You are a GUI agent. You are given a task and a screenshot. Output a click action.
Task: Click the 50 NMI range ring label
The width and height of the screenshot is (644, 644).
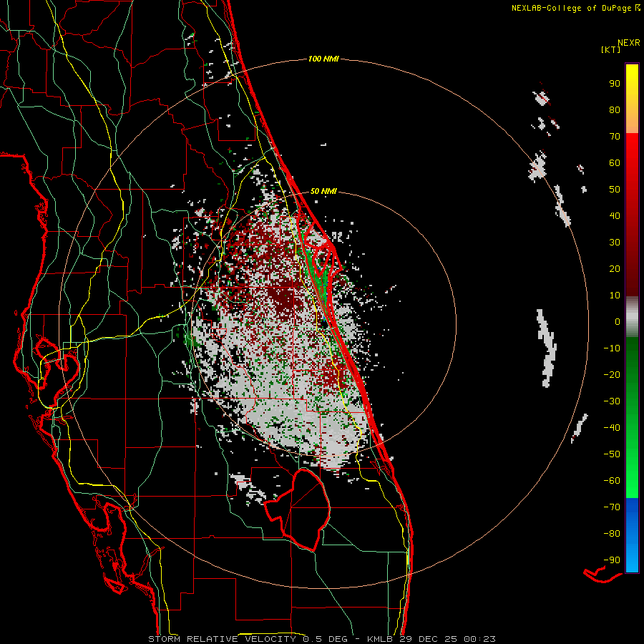[x=323, y=191]
